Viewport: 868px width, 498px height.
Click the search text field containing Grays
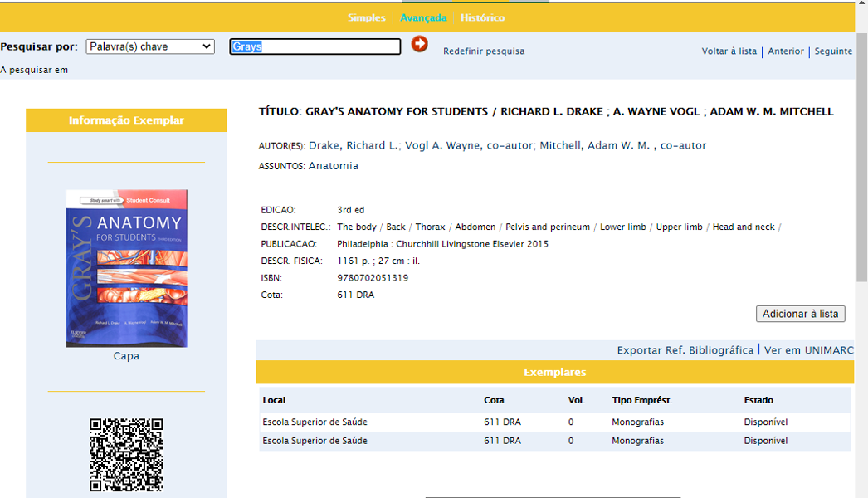coord(315,47)
